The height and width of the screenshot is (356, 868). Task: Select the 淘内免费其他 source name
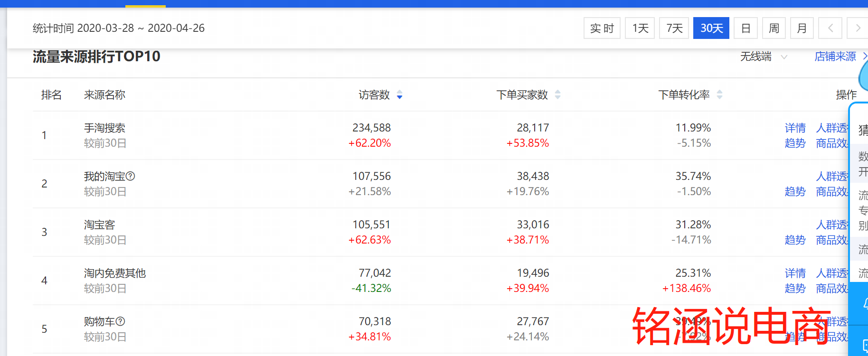coord(115,273)
